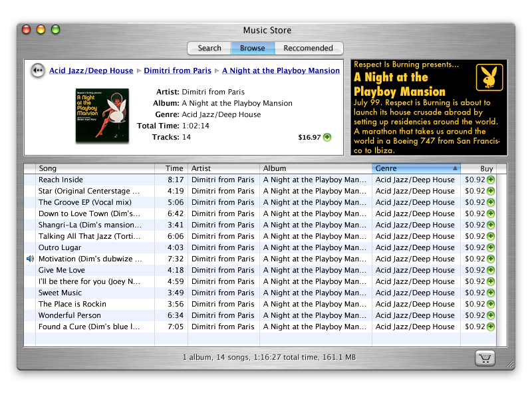Click the green zoom window button

pos(55,29)
